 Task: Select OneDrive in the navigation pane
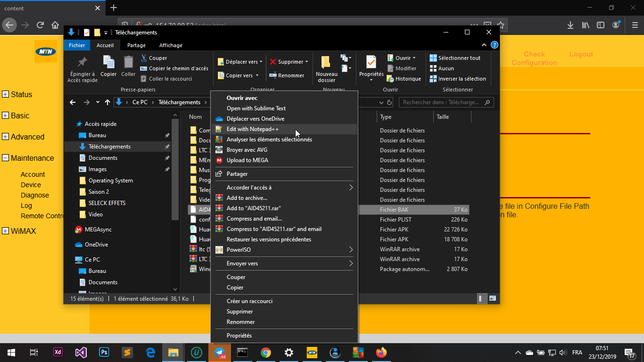pyautogui.click(x=96, y=245)
